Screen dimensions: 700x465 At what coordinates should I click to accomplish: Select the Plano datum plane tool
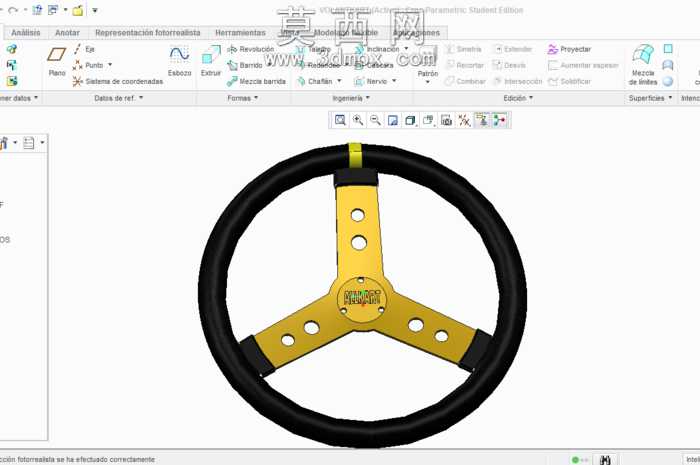click(x=57, y=61)
